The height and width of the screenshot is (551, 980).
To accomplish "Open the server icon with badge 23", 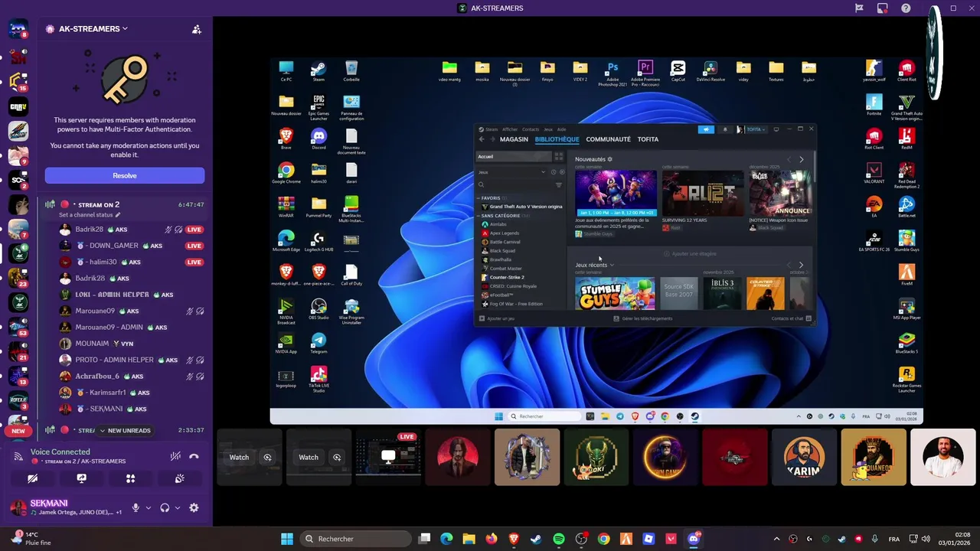I will coord(18,278).
